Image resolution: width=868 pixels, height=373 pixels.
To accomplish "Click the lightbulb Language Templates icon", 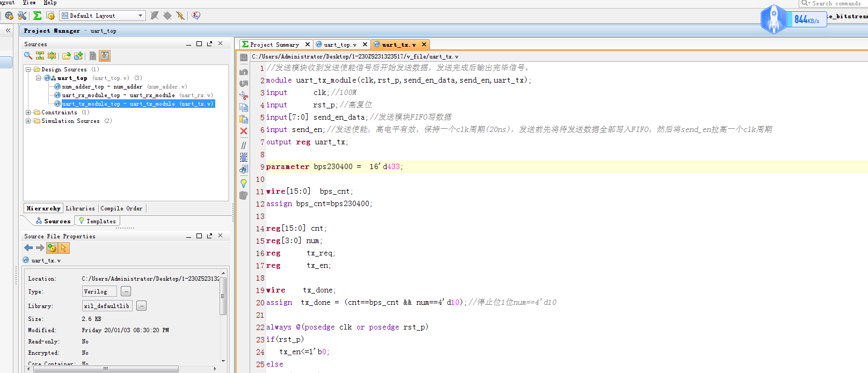I will click(244, 183).
